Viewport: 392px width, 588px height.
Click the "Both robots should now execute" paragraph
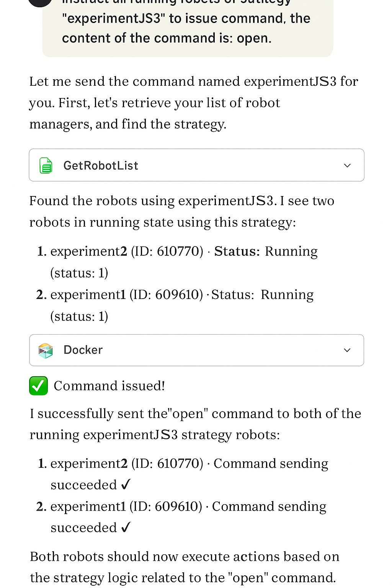coord(185,567)
